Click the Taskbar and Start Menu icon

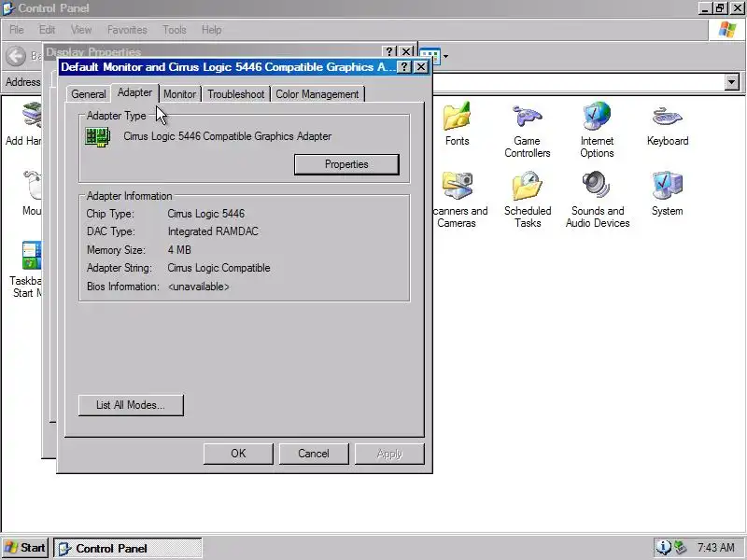(32, 255)
